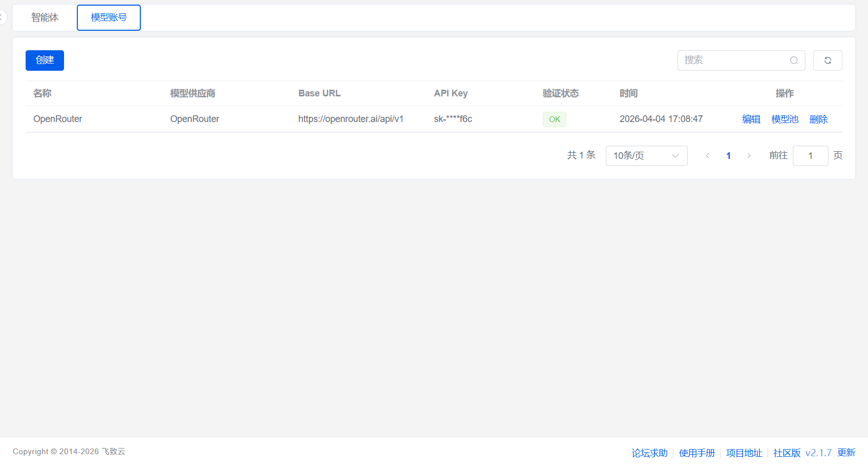Collapse sidebar using left edge arrow
The image size is (868, 467).
click(2, 17)
